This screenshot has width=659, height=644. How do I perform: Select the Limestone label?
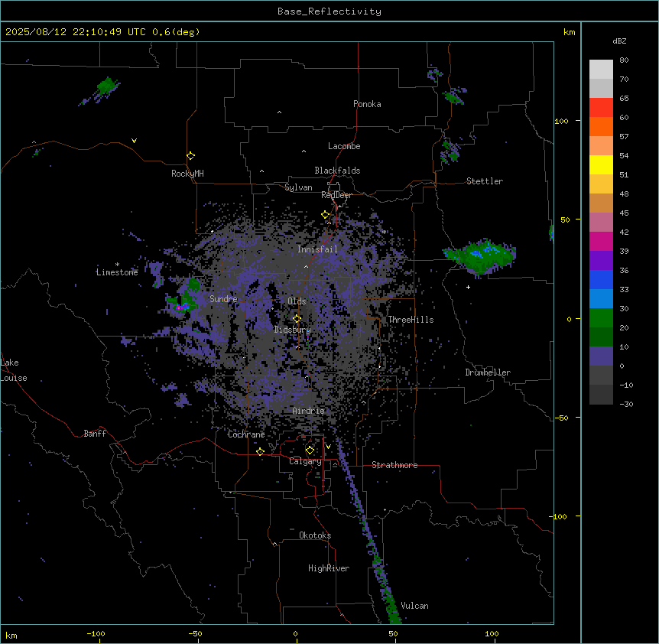[117, 272]
